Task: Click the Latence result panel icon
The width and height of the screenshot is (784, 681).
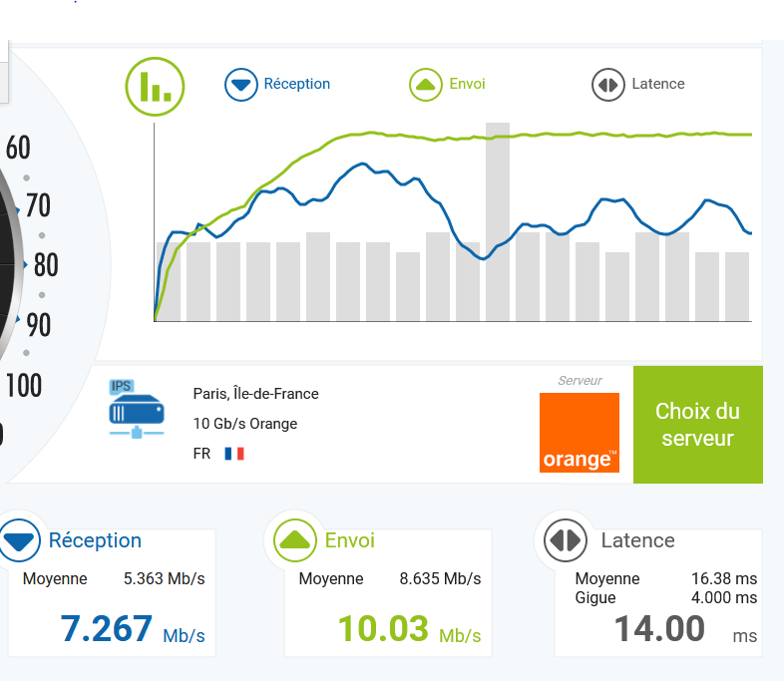Action: point(565,540)
